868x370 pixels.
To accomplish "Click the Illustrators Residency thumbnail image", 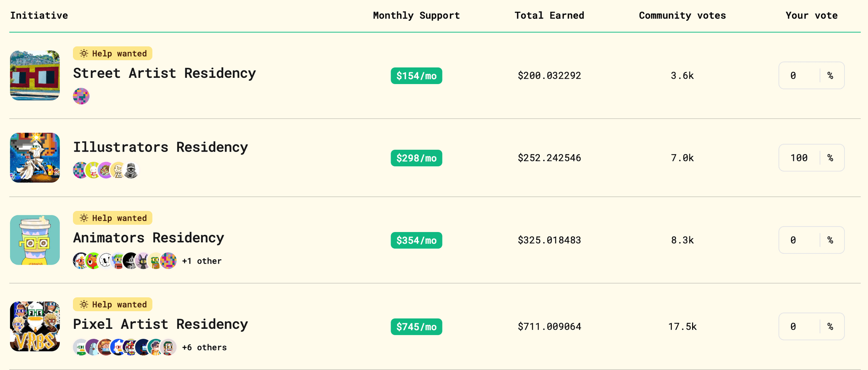I will pyautogui.click(x=35, y=158).
